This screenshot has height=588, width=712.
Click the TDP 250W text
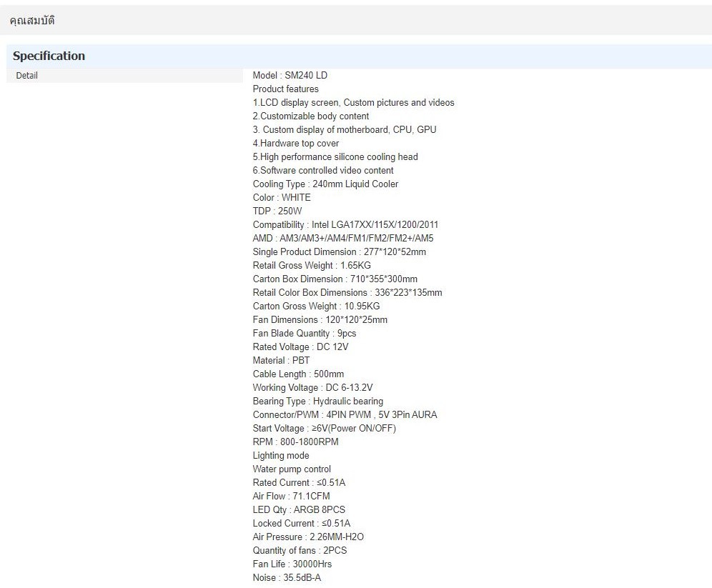coord(277,211)
